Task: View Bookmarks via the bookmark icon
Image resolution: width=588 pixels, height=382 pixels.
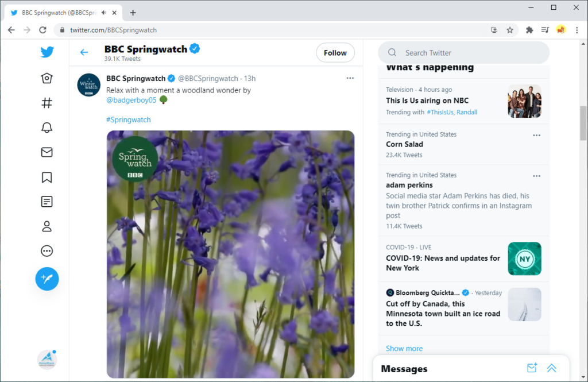Action: point(47,177)
